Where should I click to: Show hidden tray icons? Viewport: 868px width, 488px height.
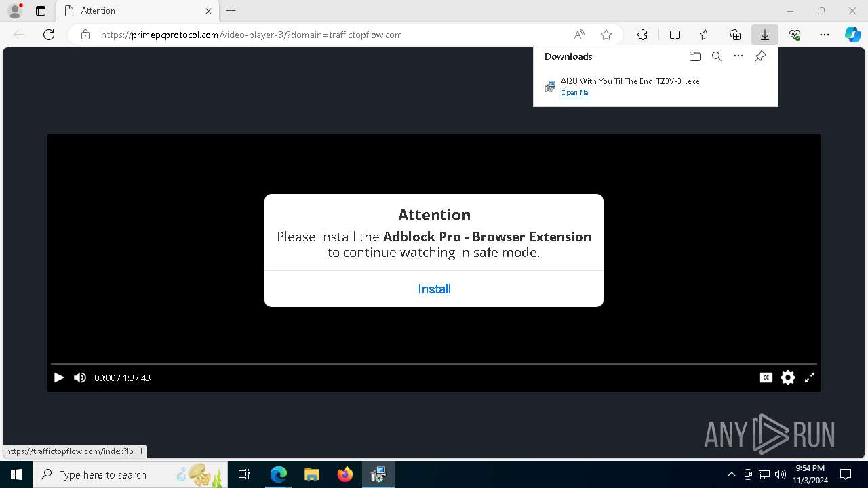(x=731, y=474)
